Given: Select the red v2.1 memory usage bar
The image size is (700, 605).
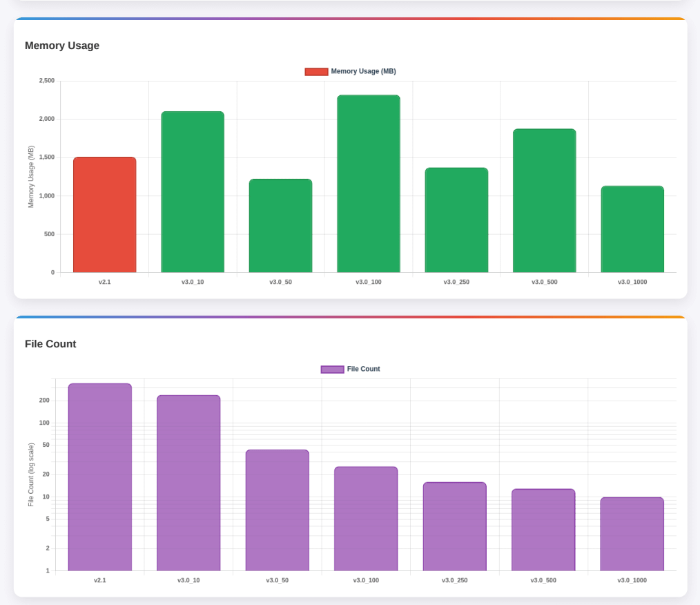Looking at the screenshot, I should click(x=105, y=215).
